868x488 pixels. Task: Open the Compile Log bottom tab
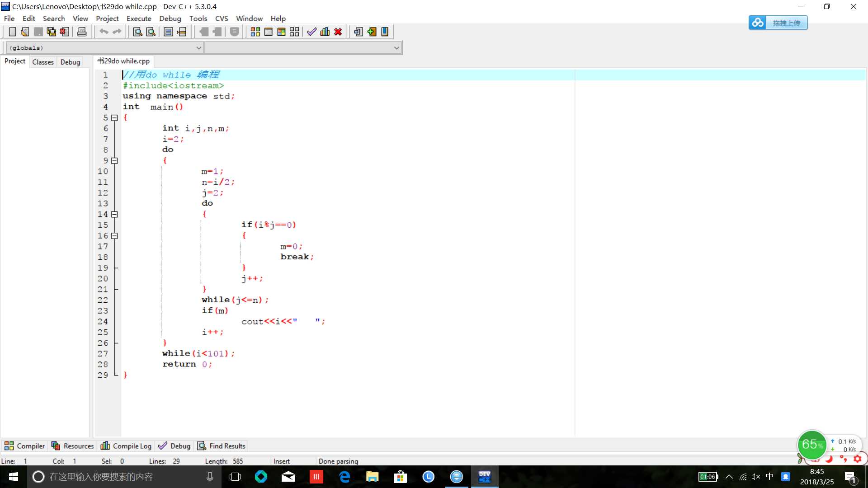click(x=126, y=446)
